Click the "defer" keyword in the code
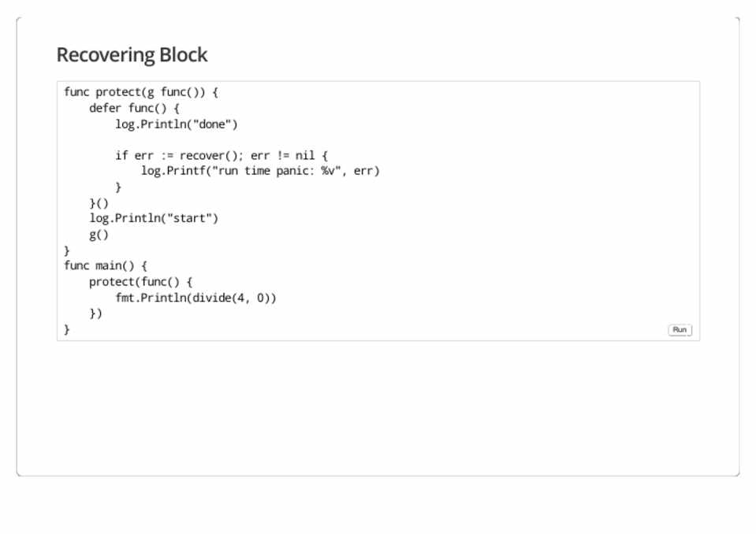The image size is (756, 534). [x=105, y=108]
